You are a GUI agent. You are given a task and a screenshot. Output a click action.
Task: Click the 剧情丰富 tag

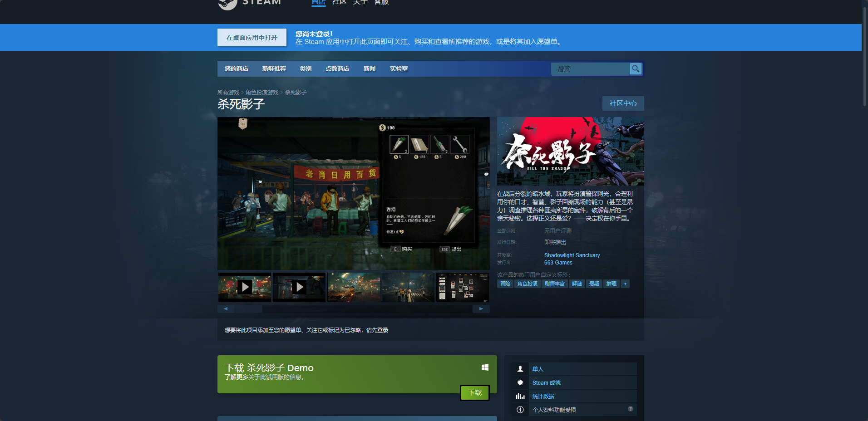point(555,284)
